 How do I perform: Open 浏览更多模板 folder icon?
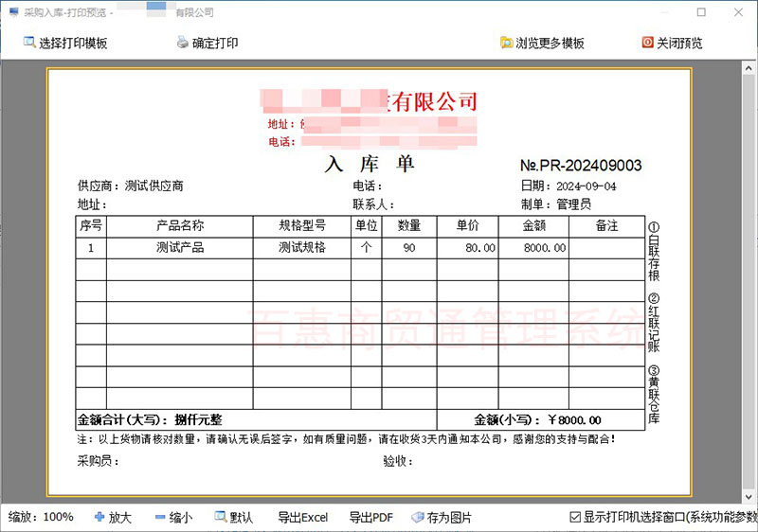(x=506, y=43)
